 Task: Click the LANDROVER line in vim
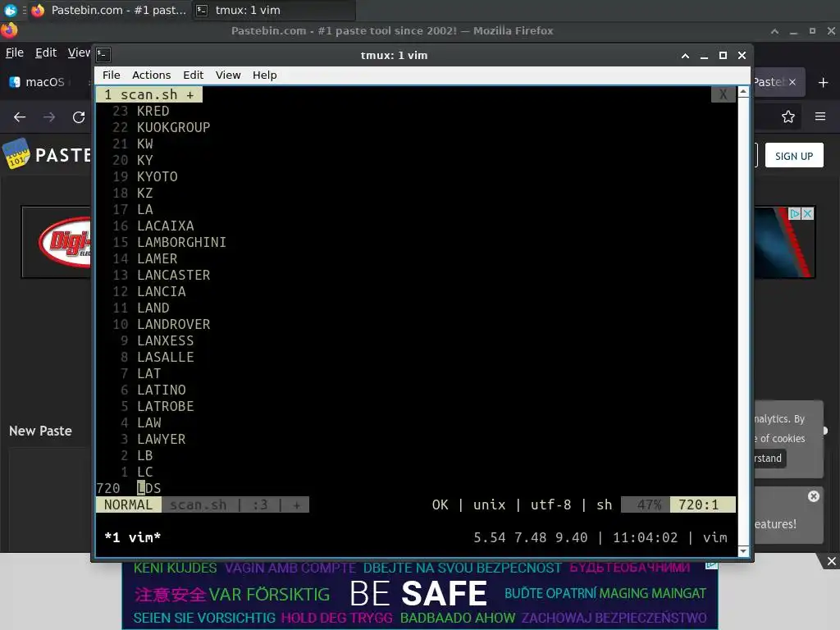(174, 324)
